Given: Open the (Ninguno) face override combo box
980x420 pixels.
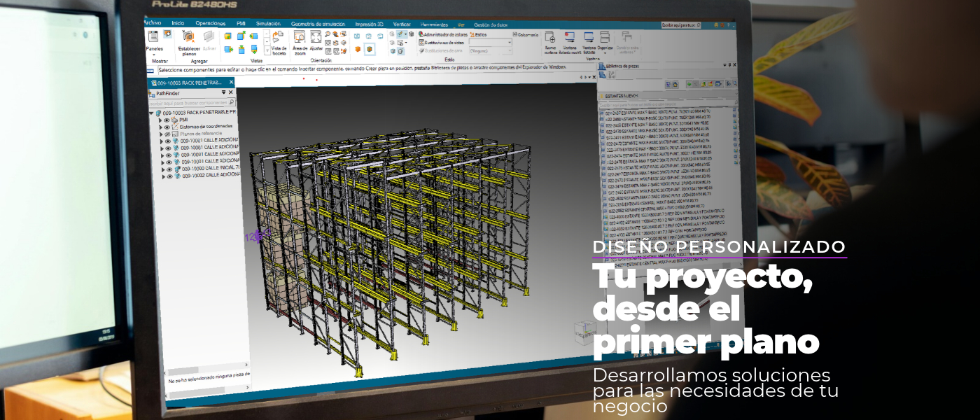Looking at the screenshot, I should [x=491, y=51].
